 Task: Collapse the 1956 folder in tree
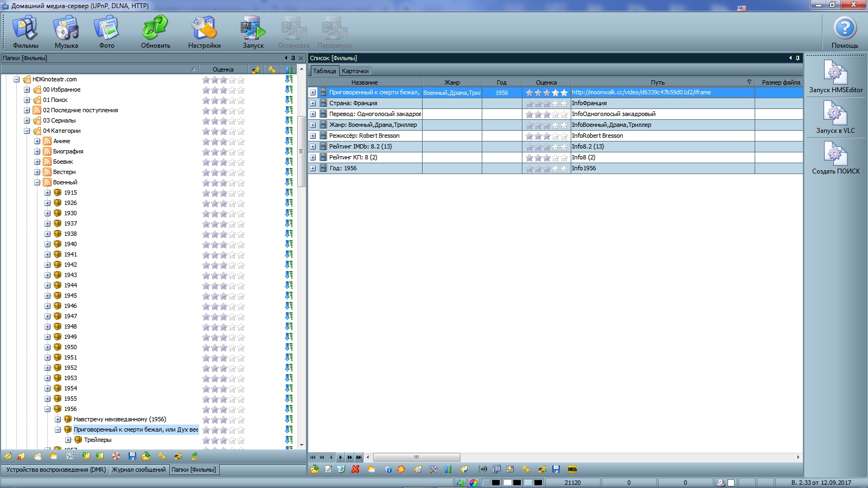[x=48, y=409]
